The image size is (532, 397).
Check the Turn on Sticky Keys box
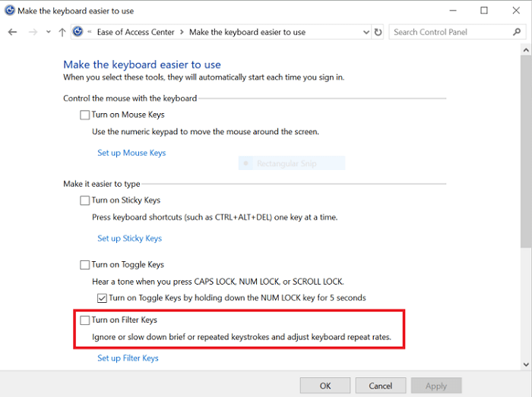point(84,201)
